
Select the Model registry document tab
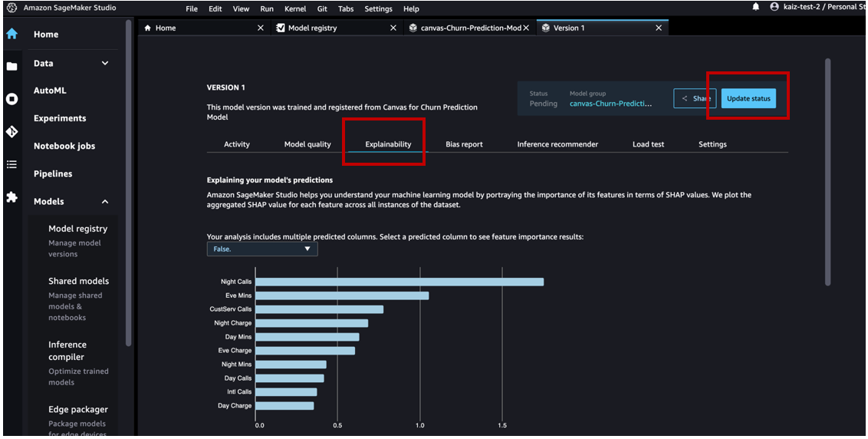[x=337, y=28]
